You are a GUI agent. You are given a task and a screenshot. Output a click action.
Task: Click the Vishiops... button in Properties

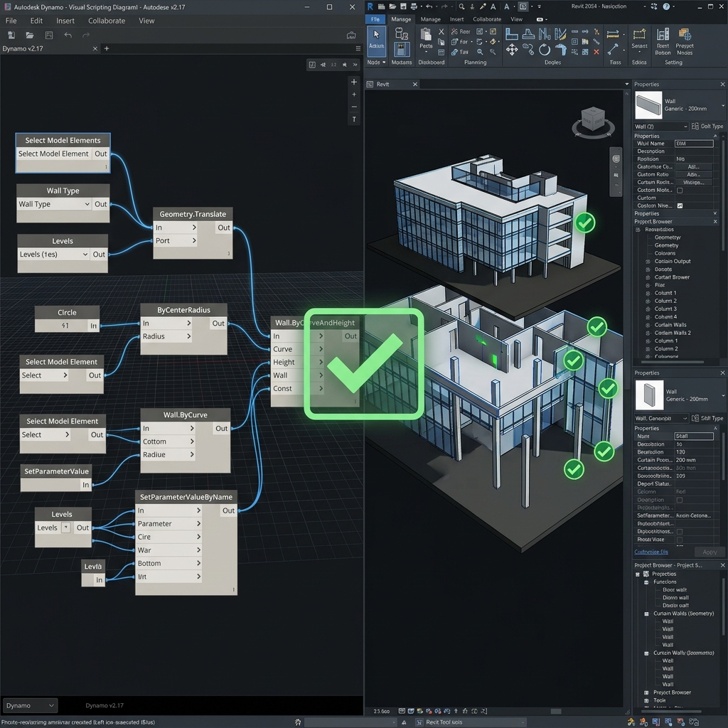[694, 183]
